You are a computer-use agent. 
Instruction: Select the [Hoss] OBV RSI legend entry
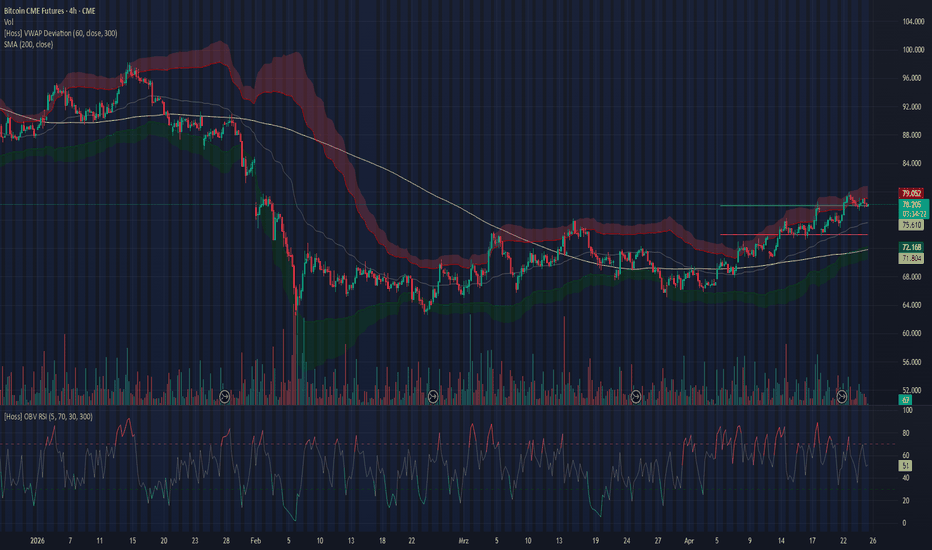48,417
